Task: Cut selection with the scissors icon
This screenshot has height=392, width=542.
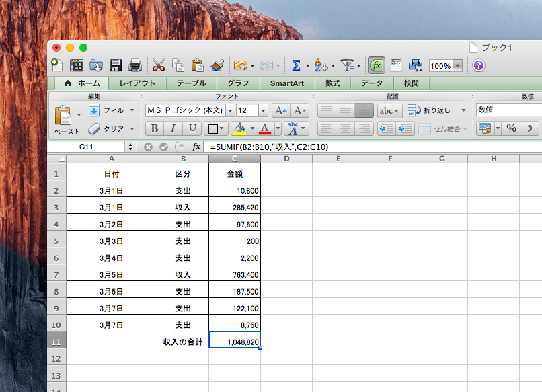Action: pos(159,65)
